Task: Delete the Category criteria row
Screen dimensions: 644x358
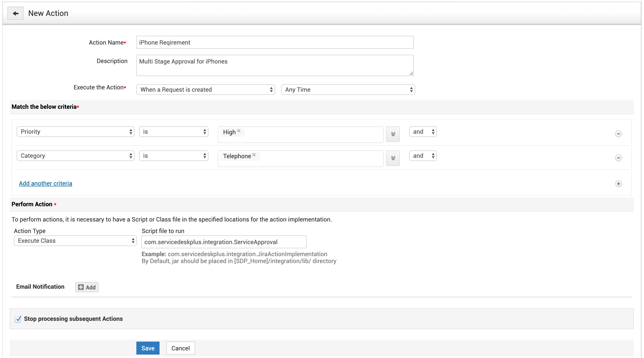Action: click(618, 158)
